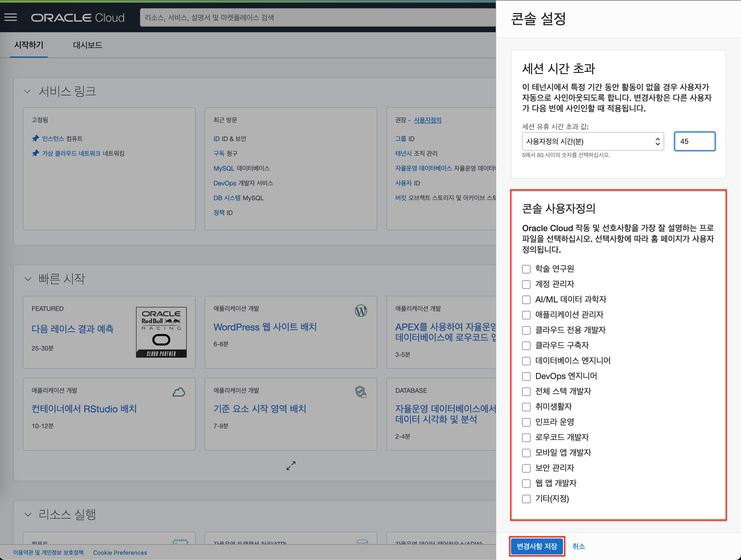Check the 전체 스택 개발자 checkbox
The image size is (741, 560).
coord(526,391)
